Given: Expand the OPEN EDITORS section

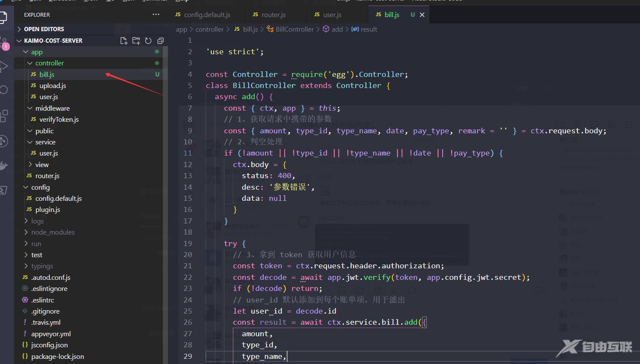Looking at the screenshot, I should click(91, 29).
